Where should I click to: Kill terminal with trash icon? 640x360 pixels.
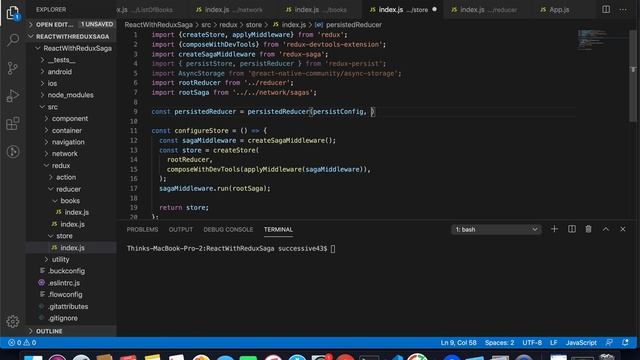(x=589, y=229)
